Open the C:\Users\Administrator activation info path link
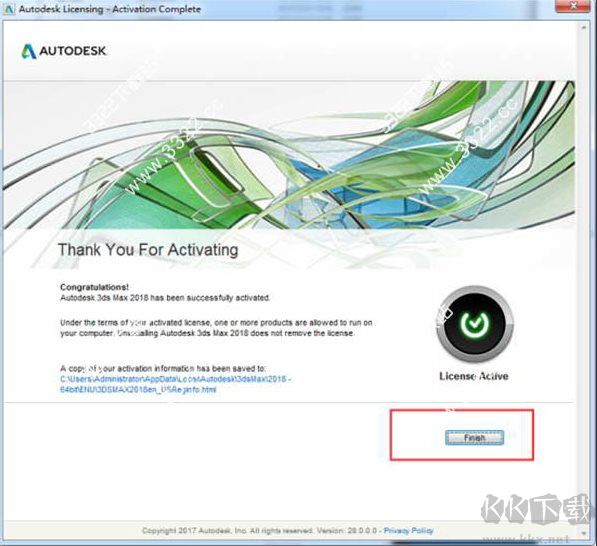The width and height of the screenshot is (597, 546). point(176,379)
